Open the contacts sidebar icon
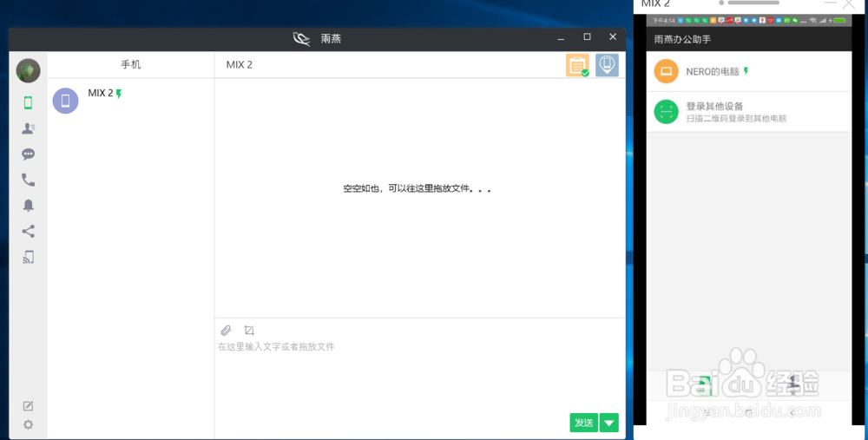 29,128
